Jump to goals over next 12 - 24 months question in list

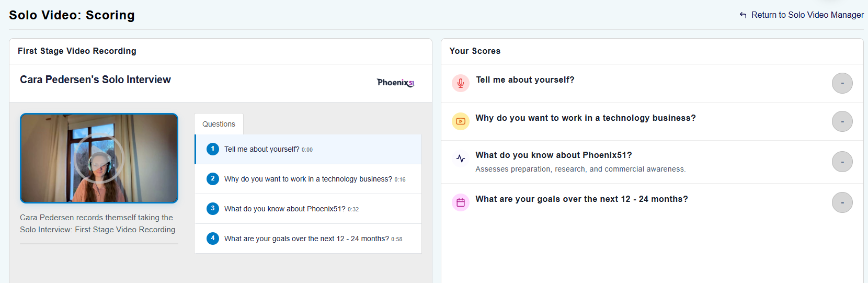tap(308, 239)
